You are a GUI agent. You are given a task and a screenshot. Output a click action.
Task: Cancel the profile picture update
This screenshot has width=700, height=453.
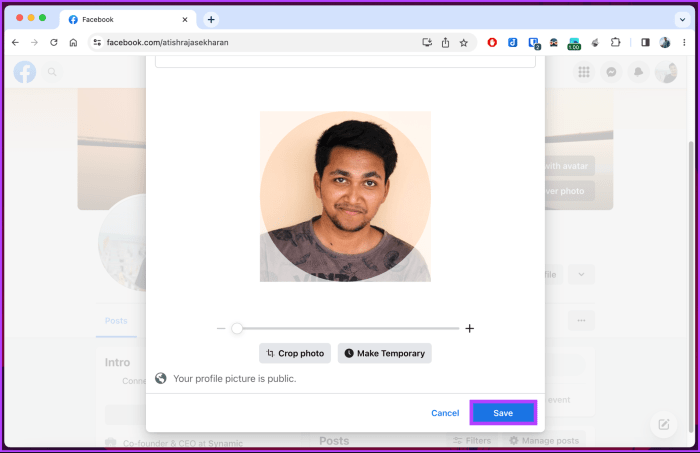pyautogui.click(x=445, y=413)
